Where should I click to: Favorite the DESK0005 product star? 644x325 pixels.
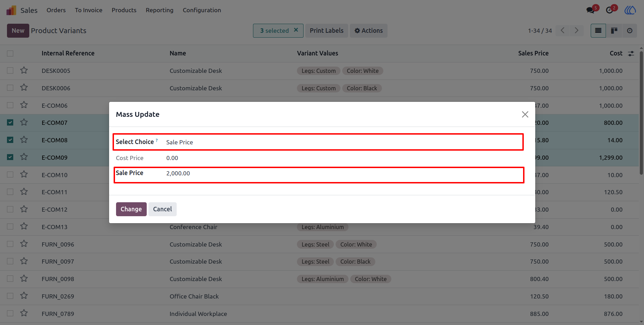pos(24,70)
